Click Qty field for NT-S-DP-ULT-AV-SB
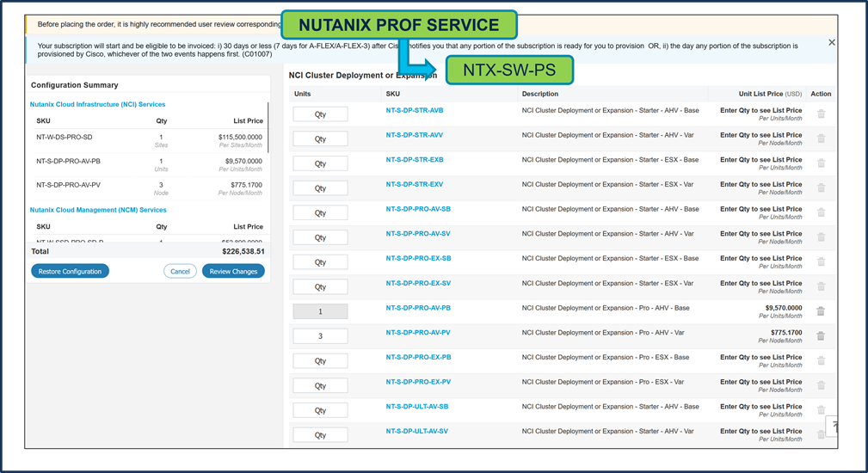 point(321,410)
